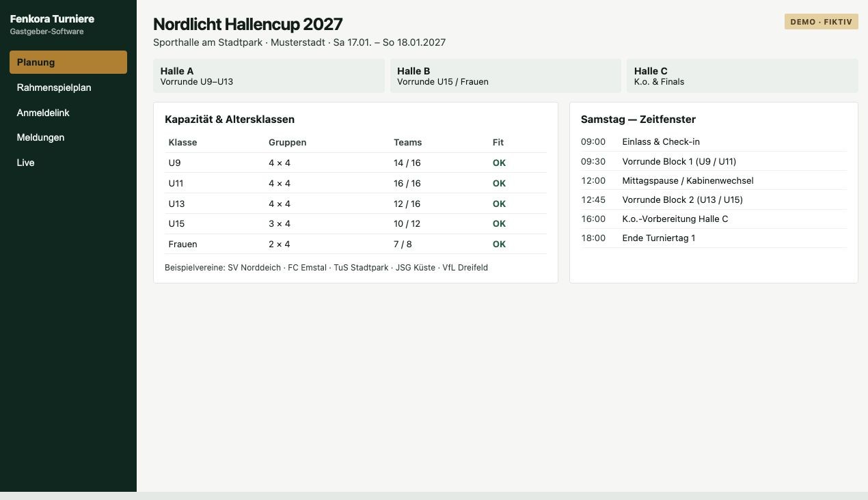Click the Kapazität & Altersklassen heading
The height and width of the screenshot is (500, 868).
(x=230, y=120)
